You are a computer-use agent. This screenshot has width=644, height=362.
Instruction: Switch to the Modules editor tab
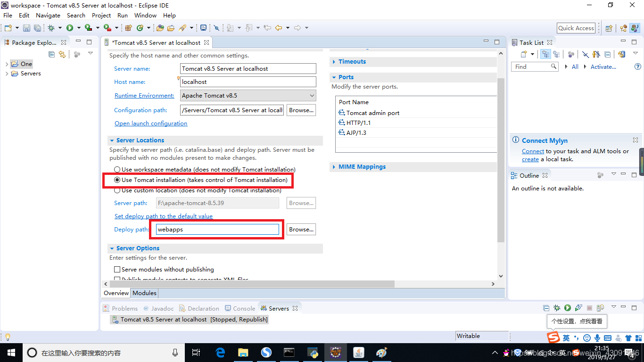tap(144, 293)
